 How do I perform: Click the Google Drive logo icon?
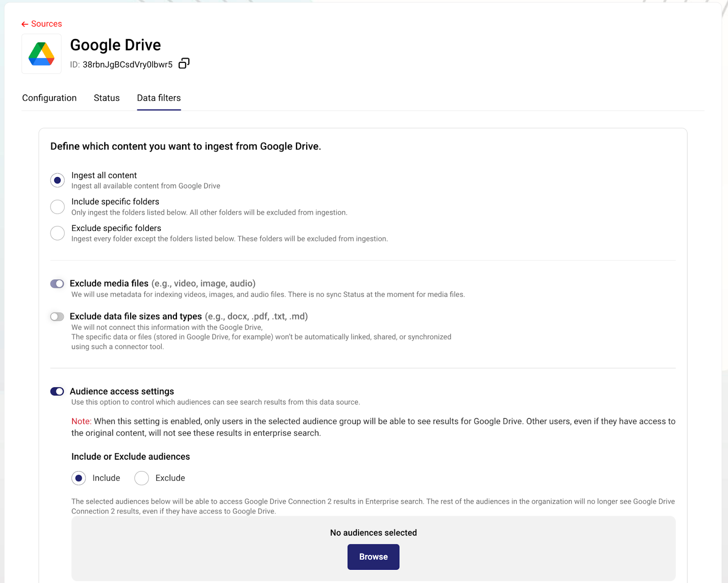click(x=41, y=54)
